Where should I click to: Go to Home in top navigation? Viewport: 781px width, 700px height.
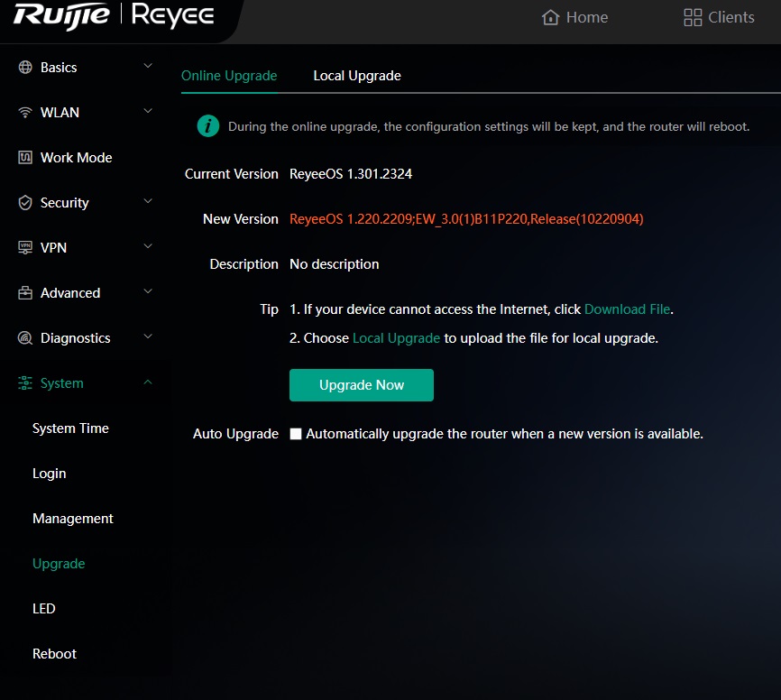click(575, 17)
